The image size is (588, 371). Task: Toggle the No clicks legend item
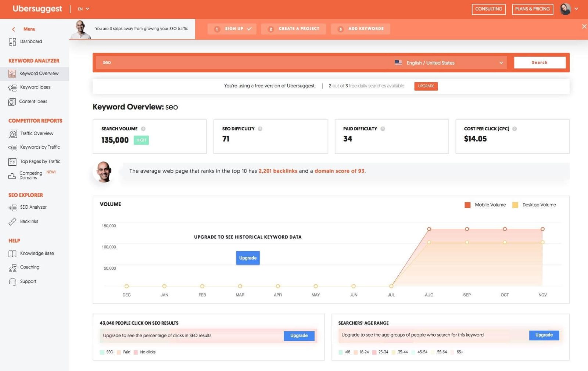pos(136,352)
